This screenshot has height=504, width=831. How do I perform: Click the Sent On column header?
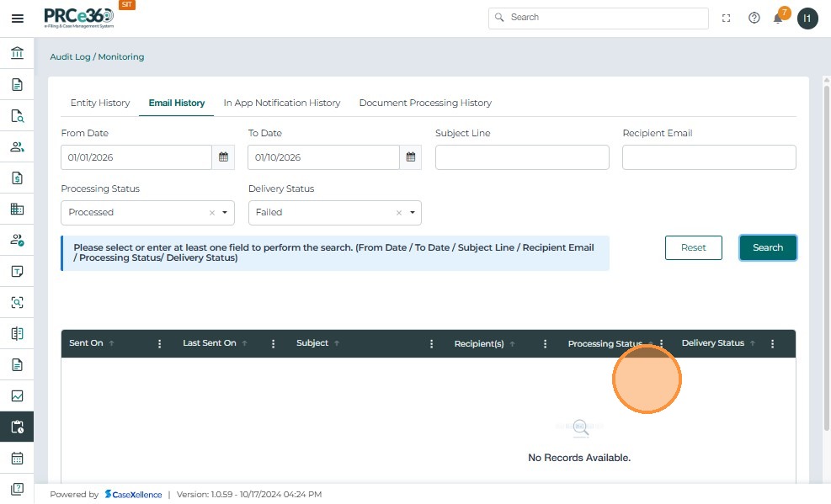[86, 343]
